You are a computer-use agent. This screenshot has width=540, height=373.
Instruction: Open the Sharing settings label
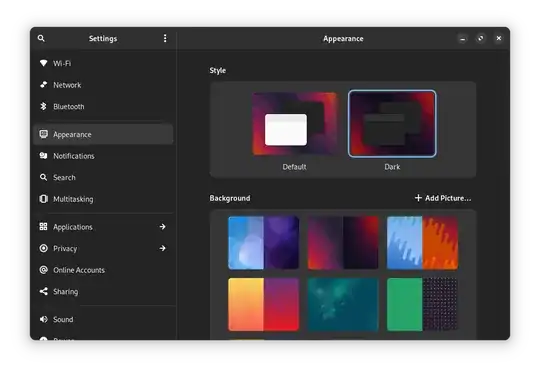tap(65, 292)
